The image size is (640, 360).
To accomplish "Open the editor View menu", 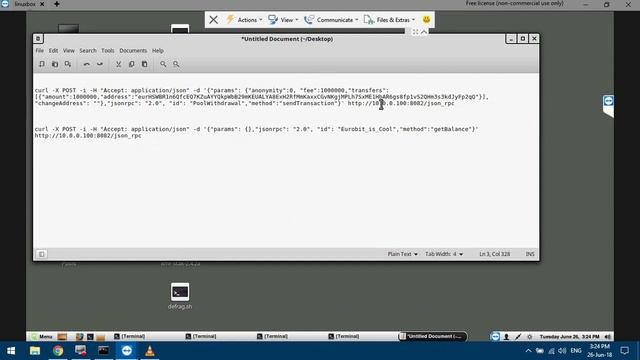I will pyautogui.click(x=69, y=51).
